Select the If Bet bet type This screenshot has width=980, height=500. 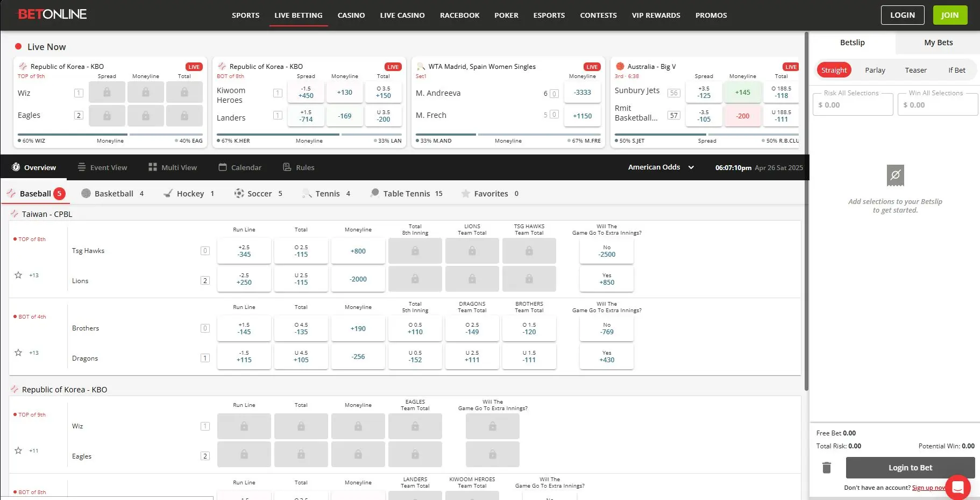pyautogui.click(x=957, y=70)
